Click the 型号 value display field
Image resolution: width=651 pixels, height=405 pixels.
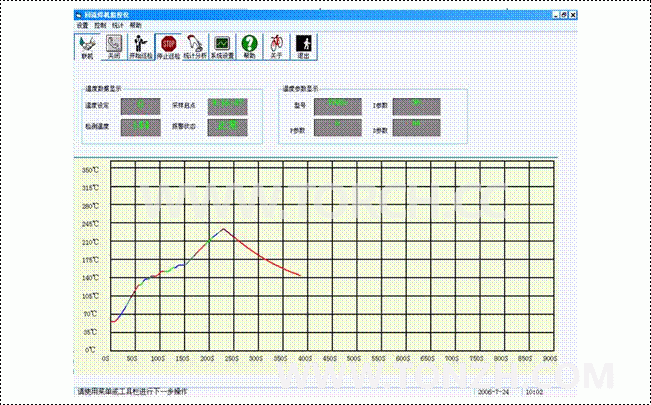337,104
